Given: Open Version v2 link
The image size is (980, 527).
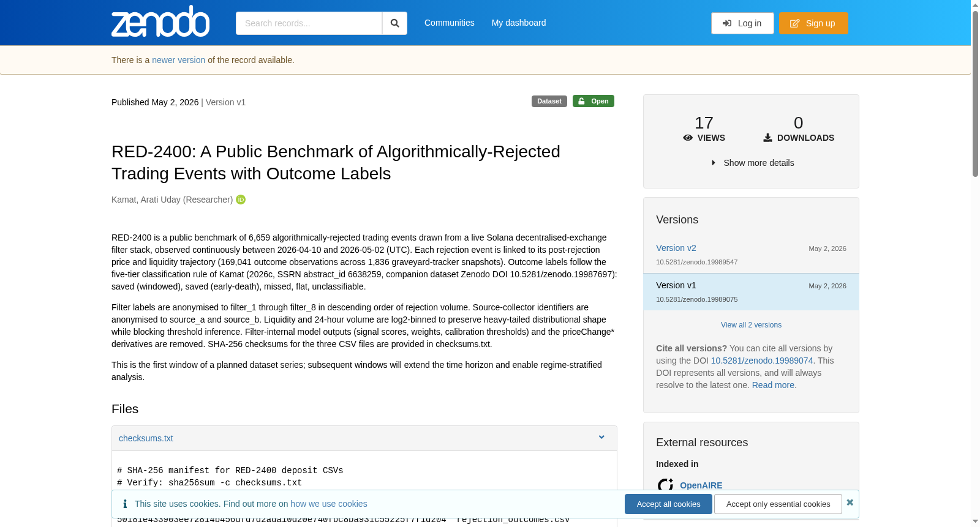Looking at the screenshot, I should (676, 248).
